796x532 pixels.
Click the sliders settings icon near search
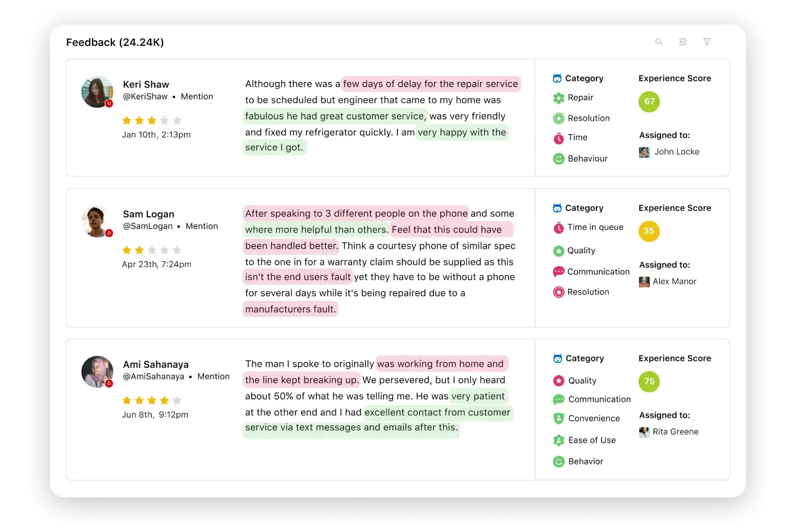[683, 42]
